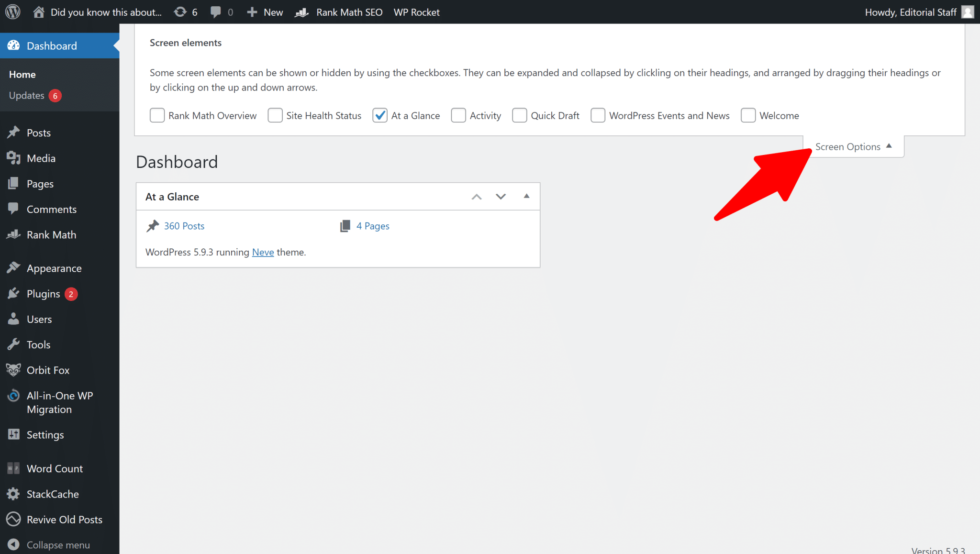Viewport: 980px width, 554px height.
Task: Open the 360 Posts link
Action: pos(184,226)
